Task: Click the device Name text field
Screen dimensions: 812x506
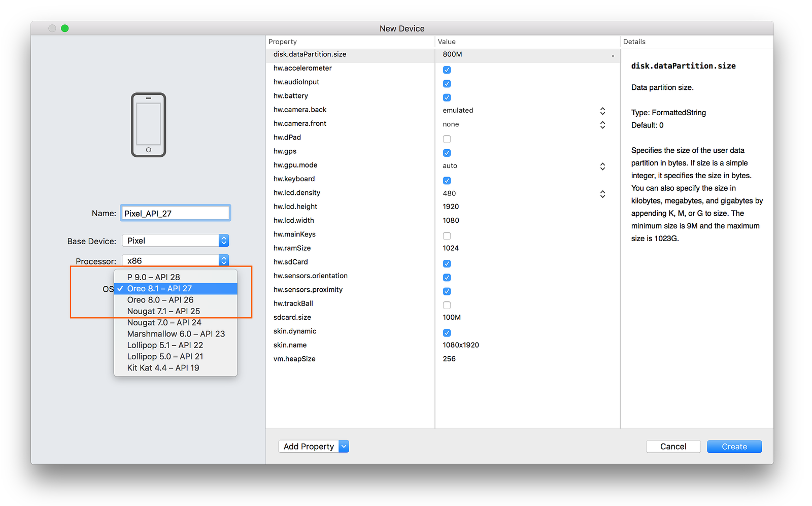Action: click(175, 213)
